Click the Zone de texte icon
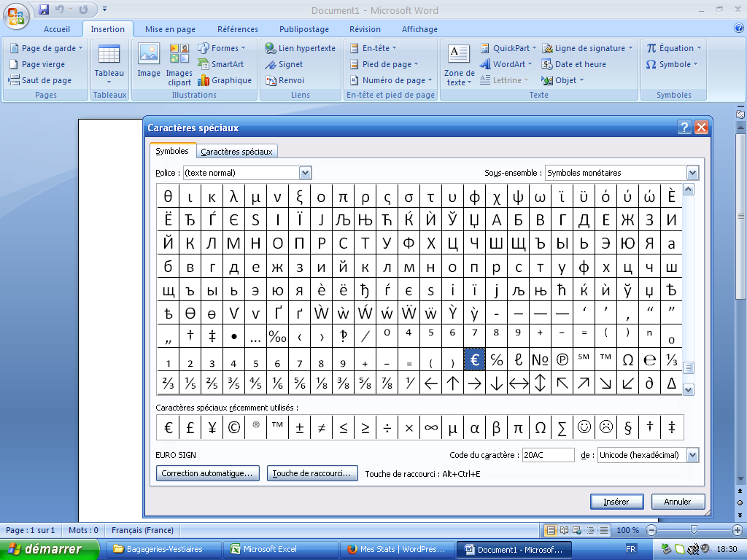 coord(459,64)
